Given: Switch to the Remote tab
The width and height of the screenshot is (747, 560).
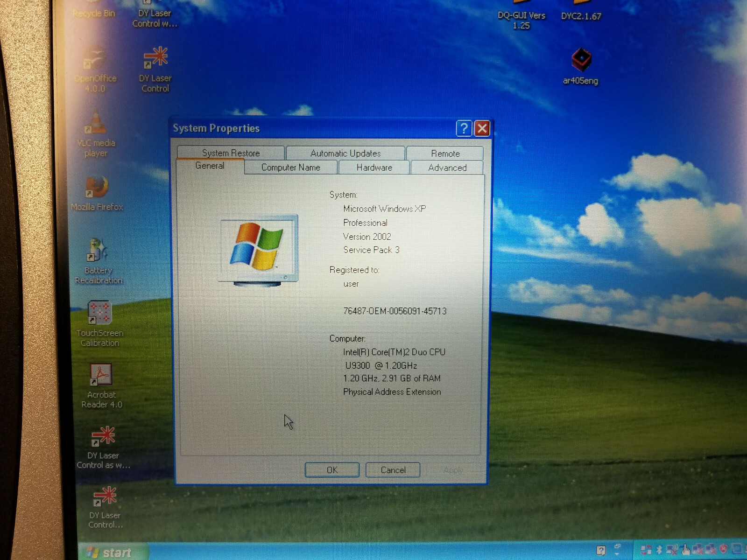Looking at the screenshot, I should pos(445,153).
